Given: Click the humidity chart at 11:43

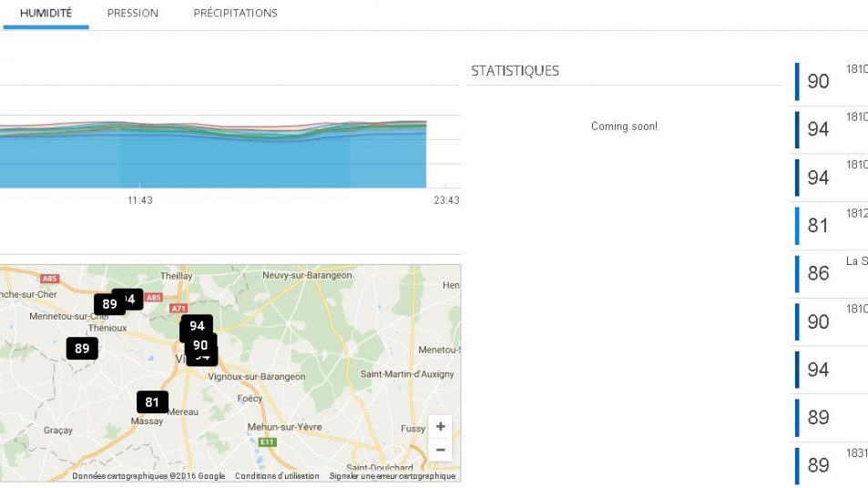Looking at the screenshot, I should (x=139, y=155).
